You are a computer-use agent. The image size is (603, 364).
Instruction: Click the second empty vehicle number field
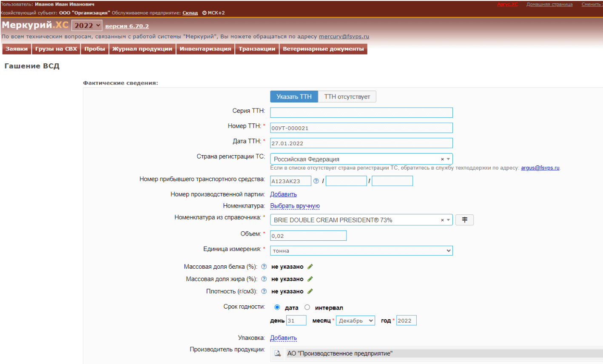(346, 181)
